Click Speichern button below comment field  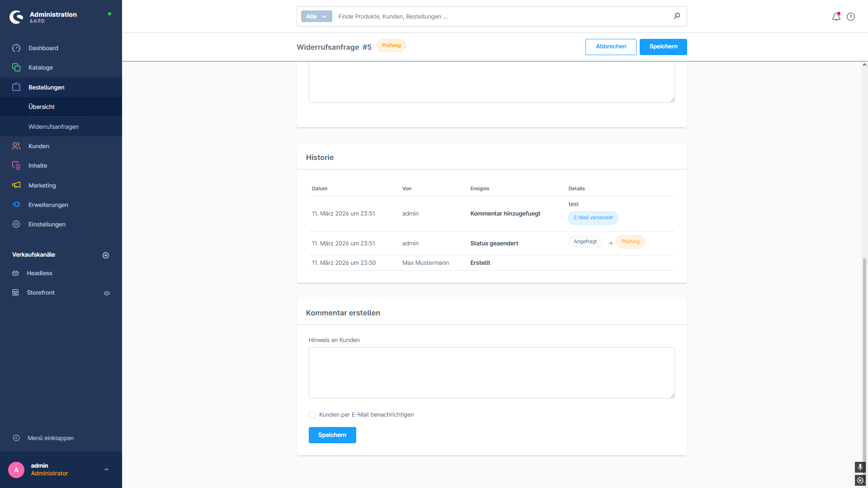[332, 435]
